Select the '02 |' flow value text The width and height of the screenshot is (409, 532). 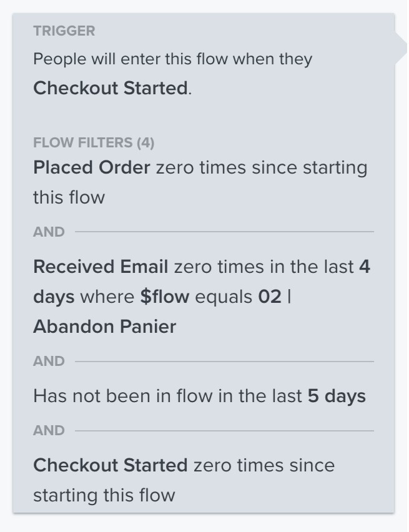275,297
